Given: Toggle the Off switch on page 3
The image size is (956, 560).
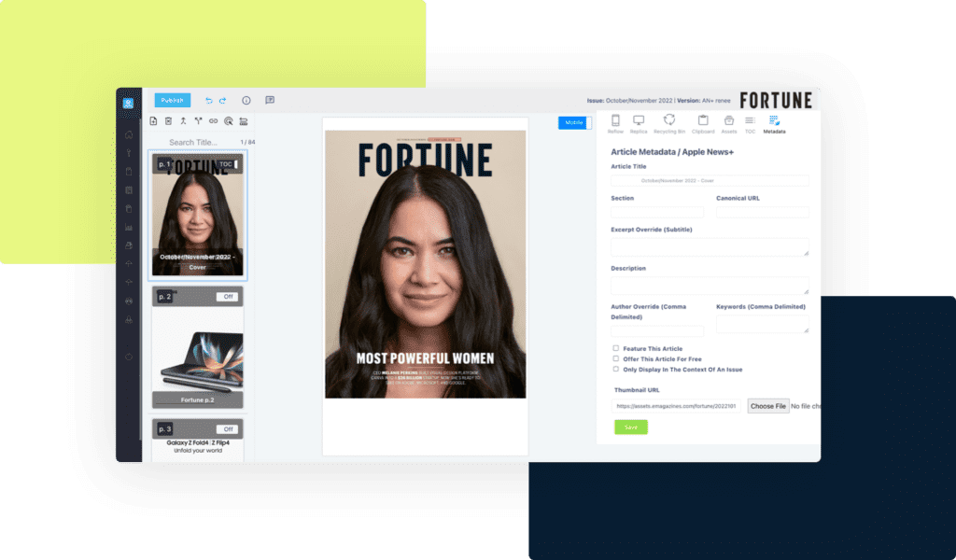Looking at the screenshot, I should (228, 429).
